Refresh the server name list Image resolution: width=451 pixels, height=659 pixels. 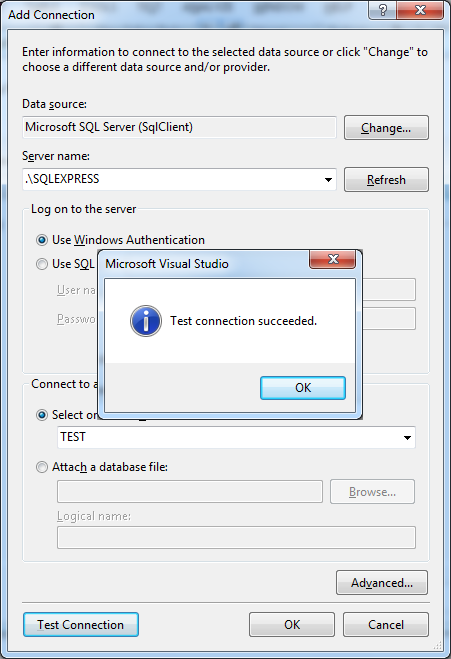[386, 179]
